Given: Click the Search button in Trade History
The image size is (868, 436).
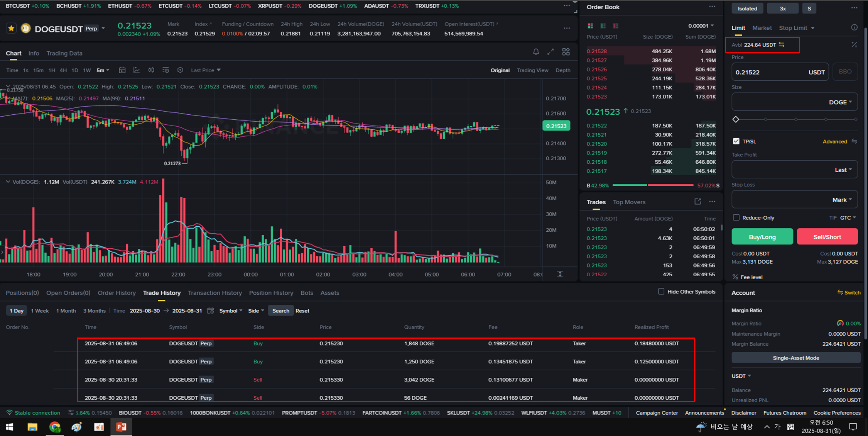Looking at the screenshot, I should [x=280, y=311].
